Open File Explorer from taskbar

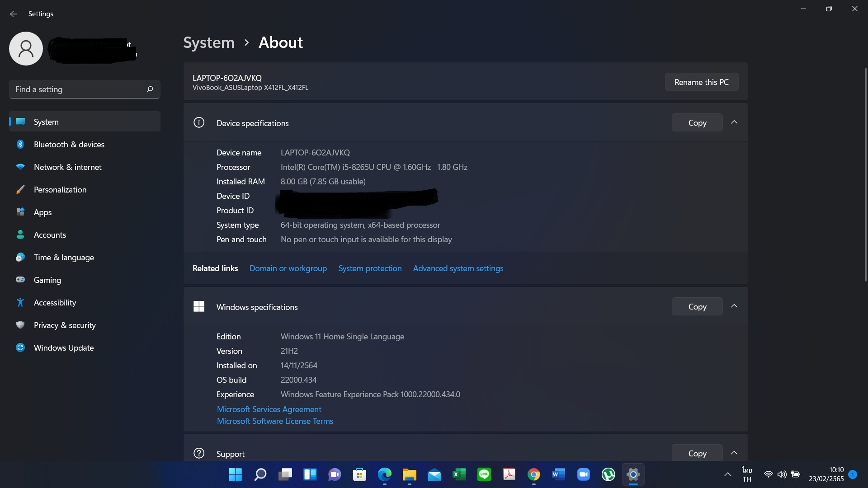click(x=409, y=475)
